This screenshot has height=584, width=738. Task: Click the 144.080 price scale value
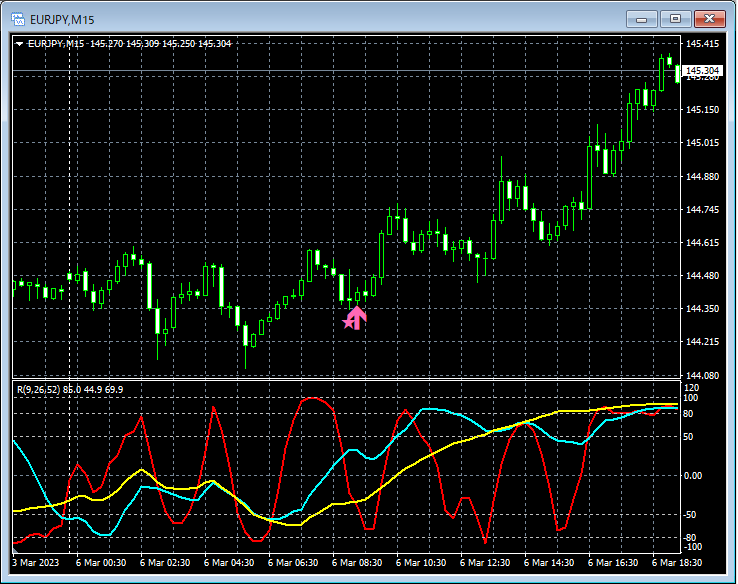pos(702,375)
